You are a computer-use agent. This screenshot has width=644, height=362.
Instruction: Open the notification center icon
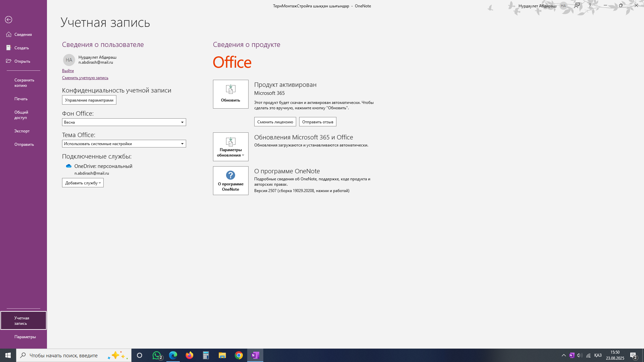634,355
